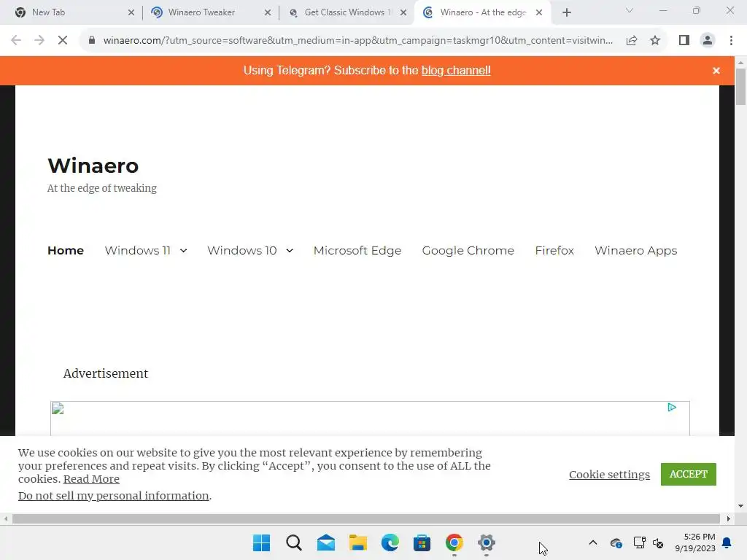Screen dimensions: 747x560
Task: View site information lock icon
Action: tap(92, 41)
